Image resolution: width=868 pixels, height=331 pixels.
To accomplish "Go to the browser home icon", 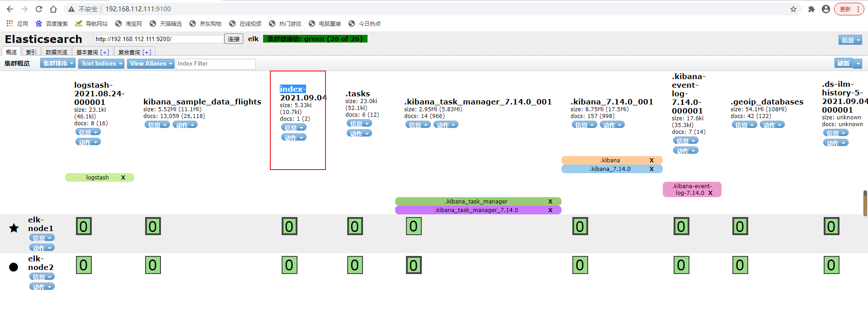I will point(53,9).
